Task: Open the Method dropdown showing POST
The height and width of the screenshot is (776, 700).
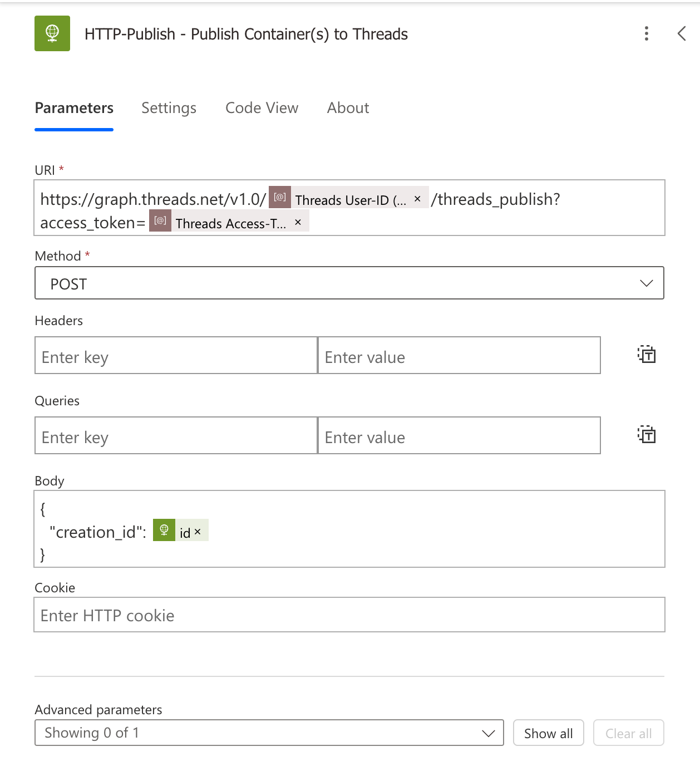Action: pos(349,283)
